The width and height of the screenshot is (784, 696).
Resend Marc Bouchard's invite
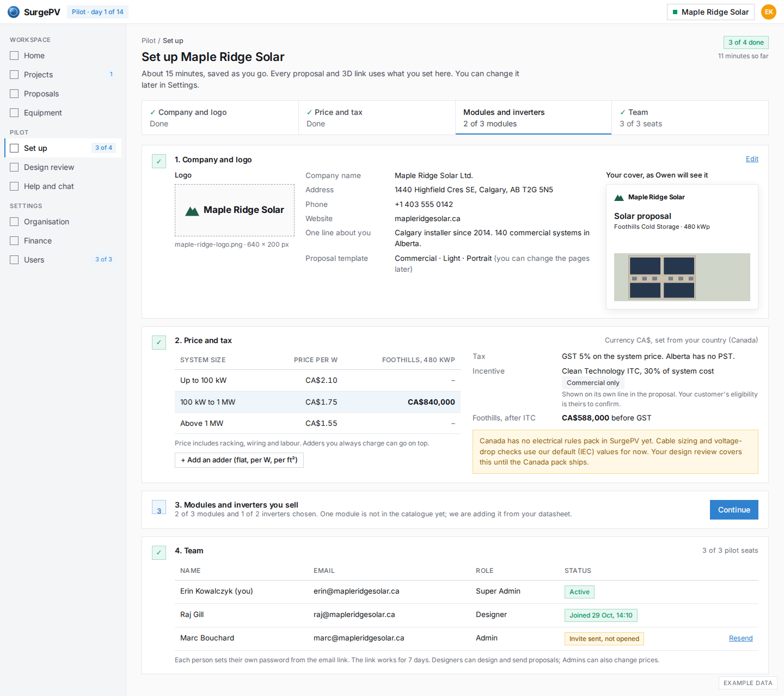tap(740, 638)
